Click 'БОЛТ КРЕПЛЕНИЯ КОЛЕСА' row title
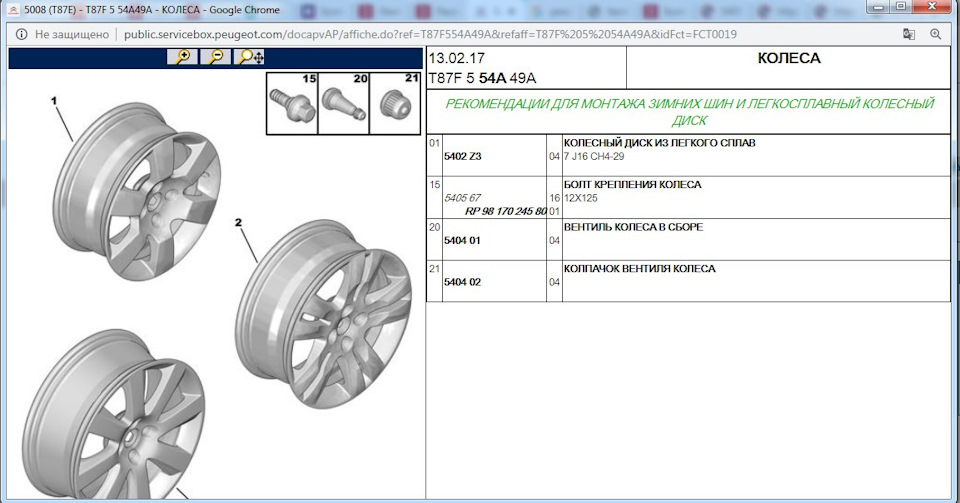Viewport: 960px width, 503px height. coord(632,185)
